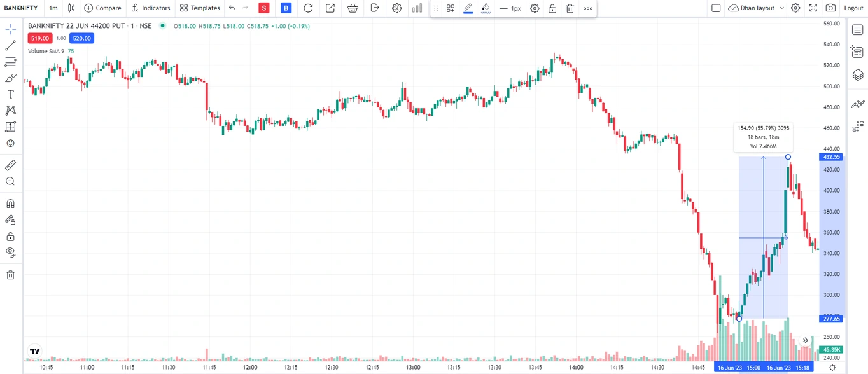Open the indicator Templates menu
Image resolution: width=868 pixels, height=374 pixels.
coord(200,8)
